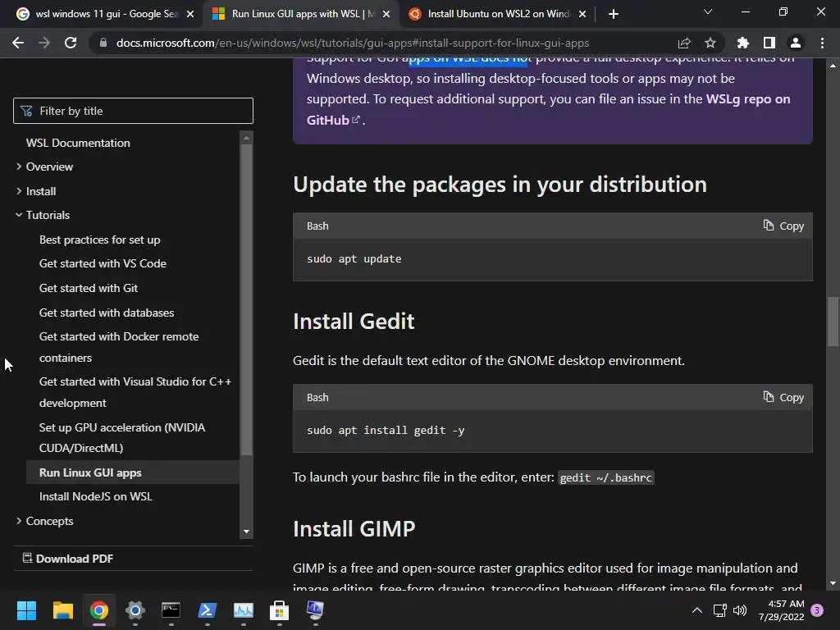This screenshot has width=840, height=630.
Task: Expand the Overview section
Action: click(49, 167)
